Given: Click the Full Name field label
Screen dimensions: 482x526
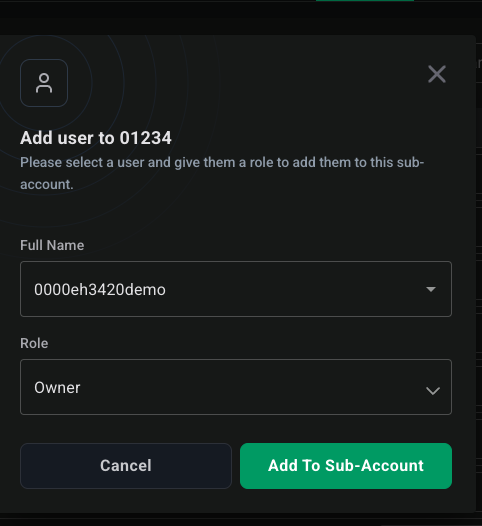Looking at the screenshot, I should tap(52, 245).
